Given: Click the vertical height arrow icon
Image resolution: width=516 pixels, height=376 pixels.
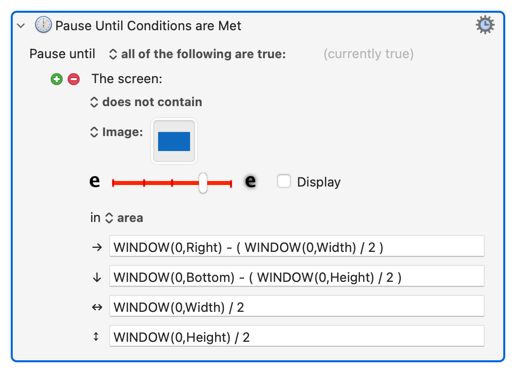Looking at the screenshot, I should point(96,337).
